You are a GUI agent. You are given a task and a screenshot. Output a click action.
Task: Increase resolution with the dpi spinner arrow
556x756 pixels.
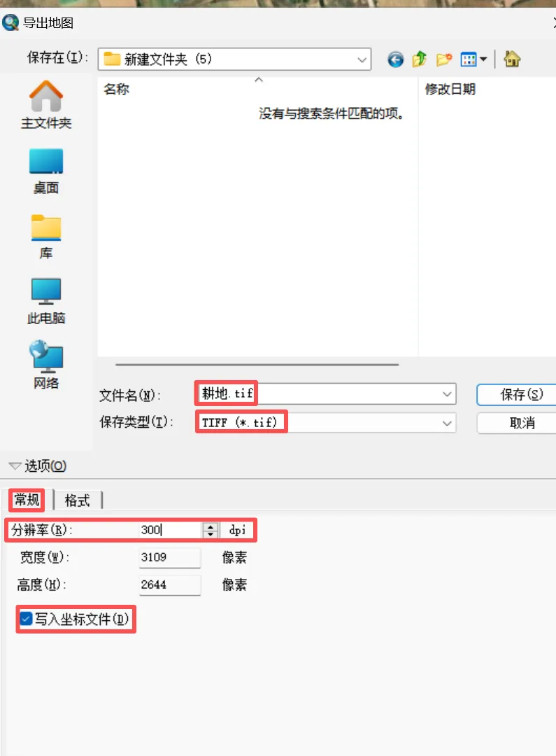[210, 526]
